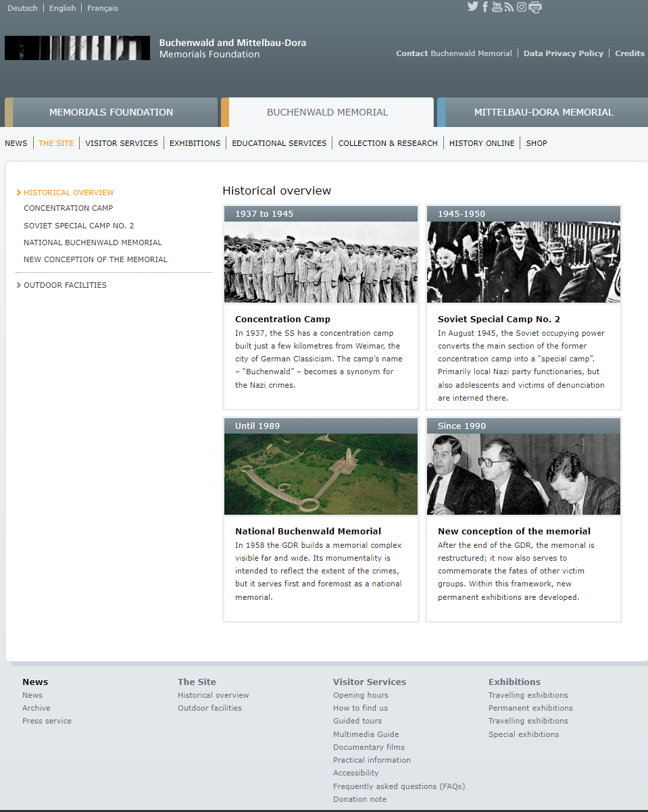Open the Visitor Services menu item
This screenshot has height=812, width=648.
click(x=122, y=143)
